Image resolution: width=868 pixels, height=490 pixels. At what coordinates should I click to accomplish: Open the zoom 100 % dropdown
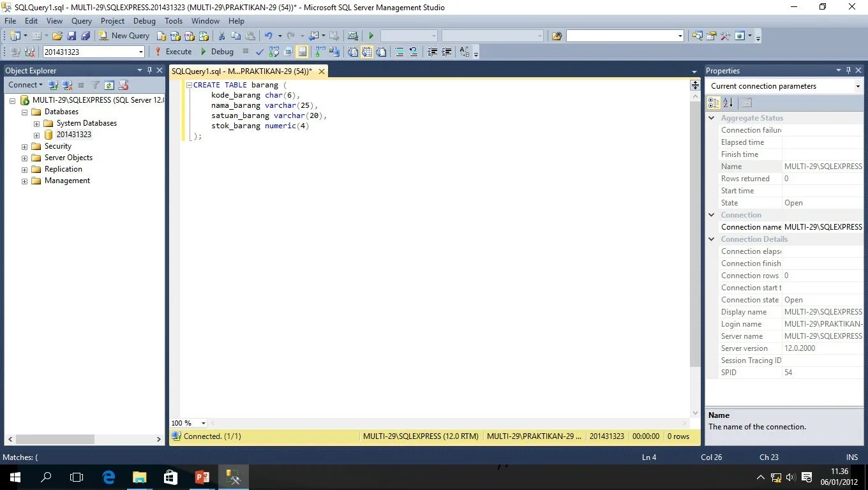(x=204, y=423)
